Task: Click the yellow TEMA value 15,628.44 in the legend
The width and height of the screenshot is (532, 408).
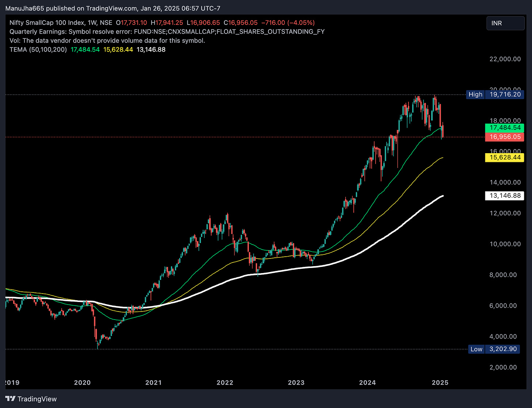Action: 118,49
